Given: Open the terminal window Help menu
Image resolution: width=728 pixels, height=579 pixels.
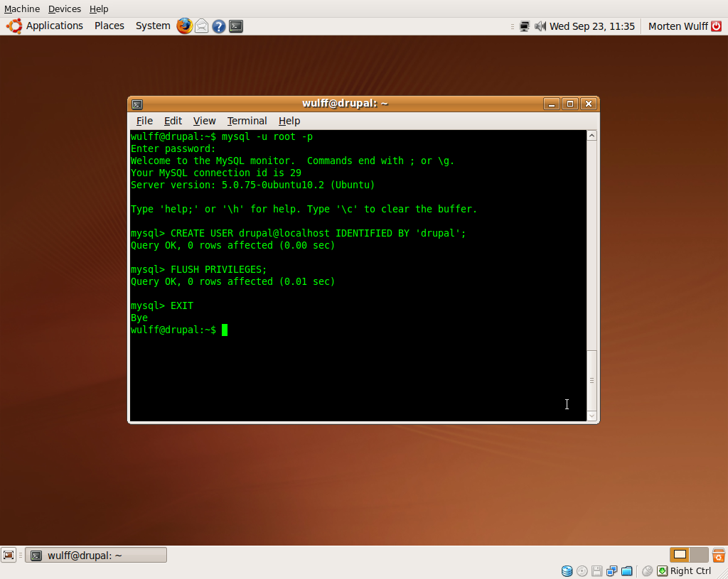Looking at the screenshot, I should pos(289,121).
